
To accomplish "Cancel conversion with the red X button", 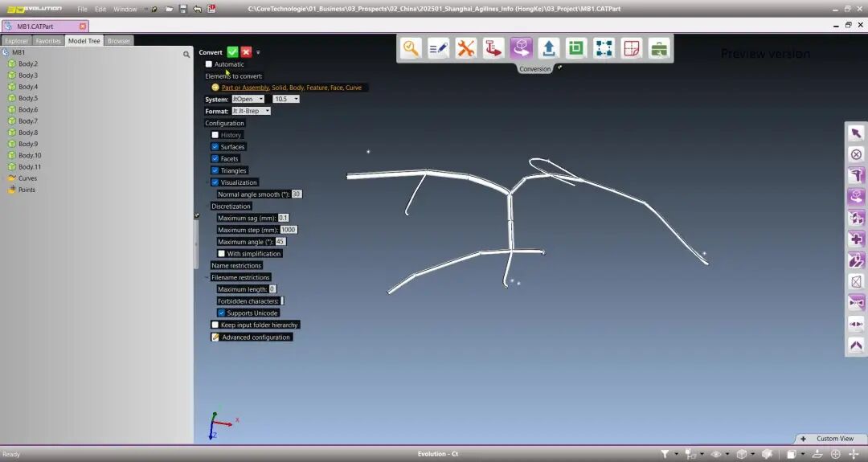I will (x=247, y=52).
